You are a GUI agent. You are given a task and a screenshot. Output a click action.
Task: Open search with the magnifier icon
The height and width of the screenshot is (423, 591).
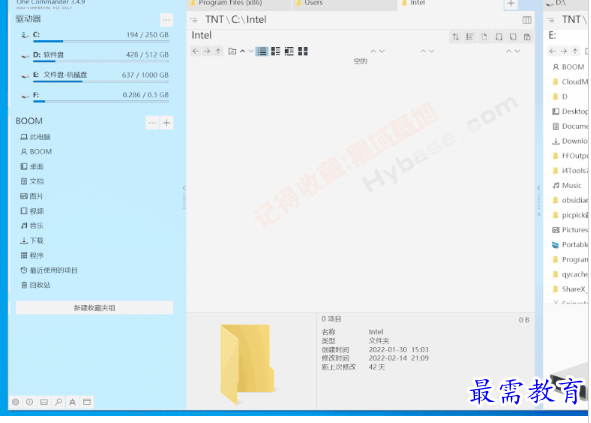[x=58, y=402]
